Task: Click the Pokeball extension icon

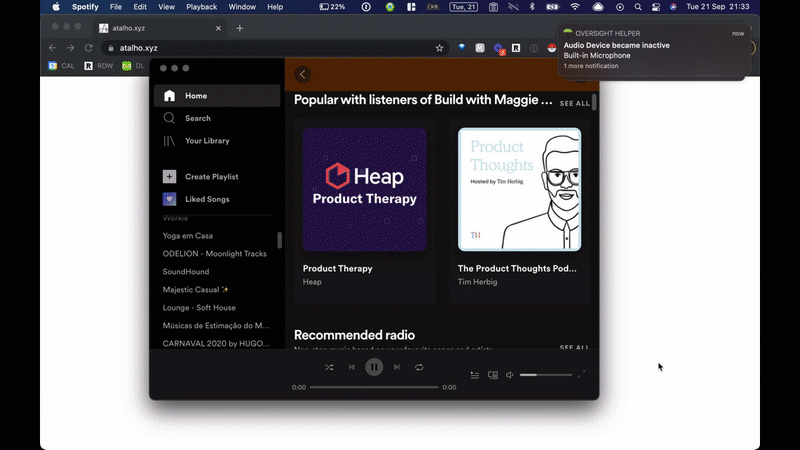Action: (x=552, y=48)
